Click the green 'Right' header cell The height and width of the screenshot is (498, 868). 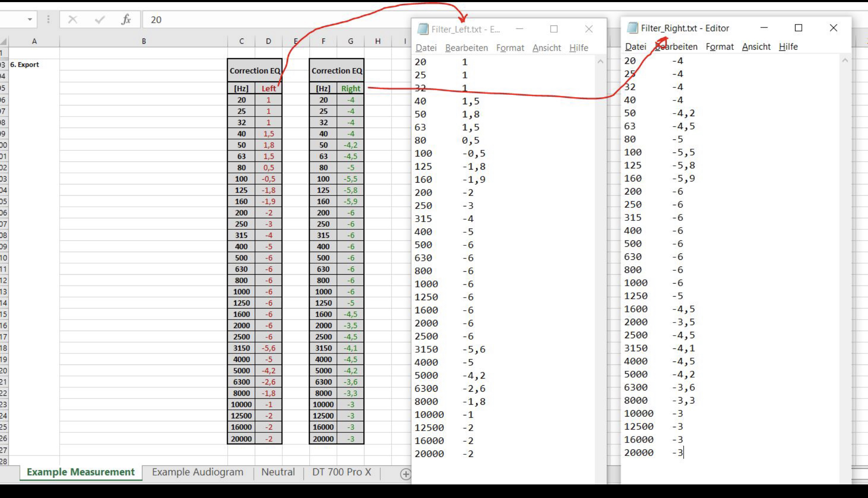click(351, 89)
